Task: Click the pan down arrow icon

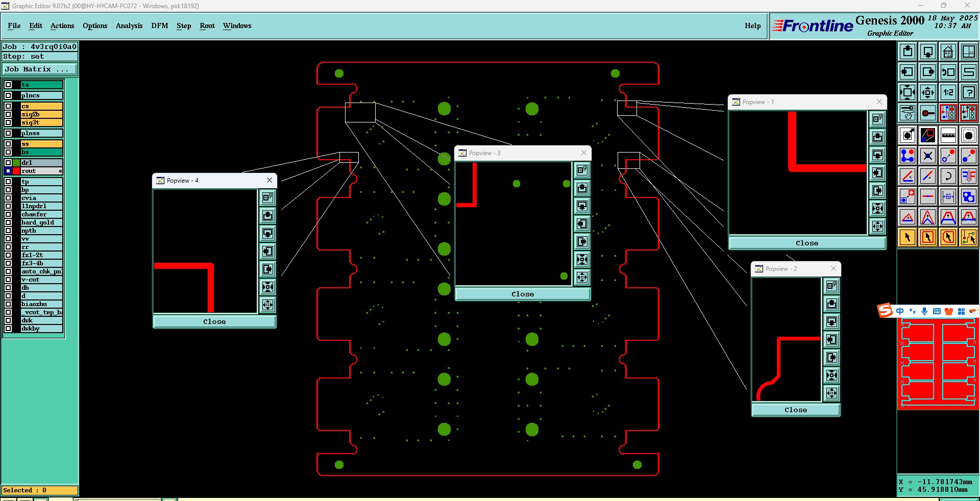Action: click(x=928, y=52)
